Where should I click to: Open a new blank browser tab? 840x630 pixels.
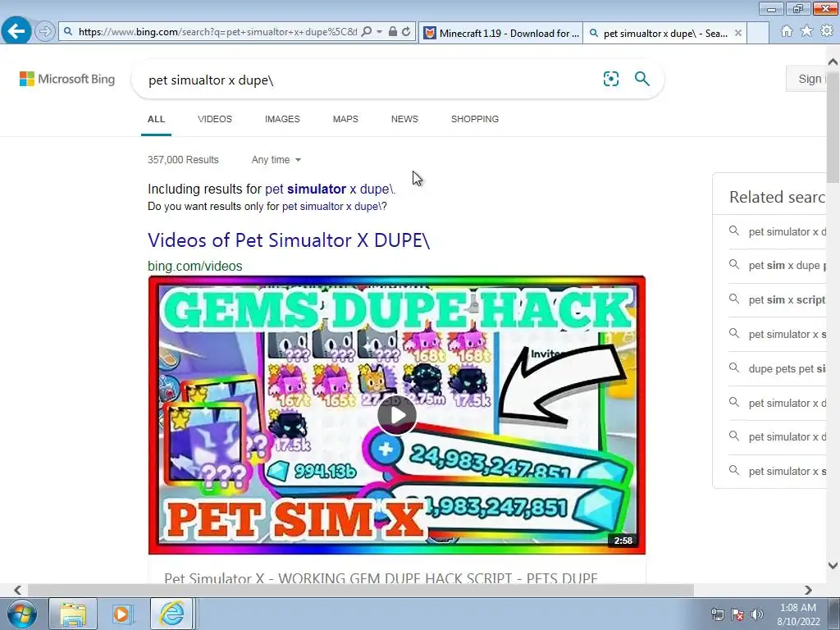(x=758, y=33)
